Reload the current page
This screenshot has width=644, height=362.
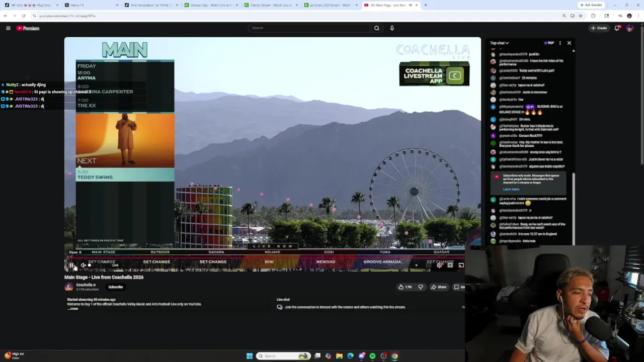coord(23,16)
